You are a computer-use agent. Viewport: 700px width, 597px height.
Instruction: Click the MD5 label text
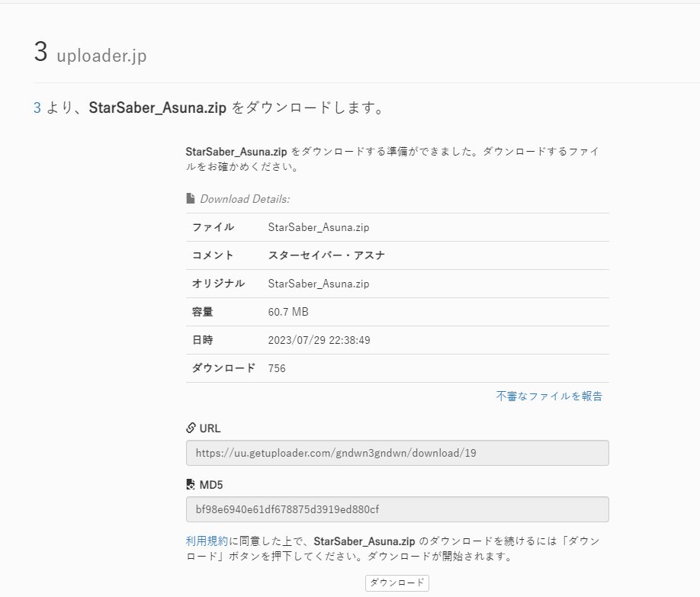pyautogui.click(x=210, y=484)
